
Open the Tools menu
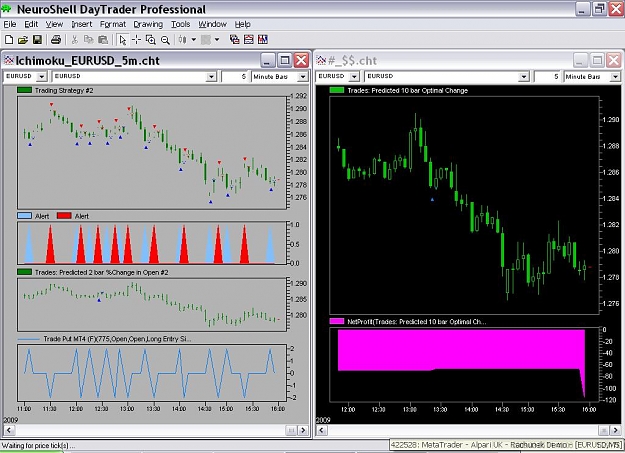tap(181, 24)
